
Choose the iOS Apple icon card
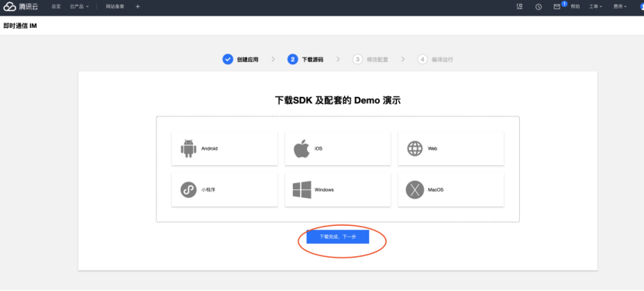coord(338,148)
